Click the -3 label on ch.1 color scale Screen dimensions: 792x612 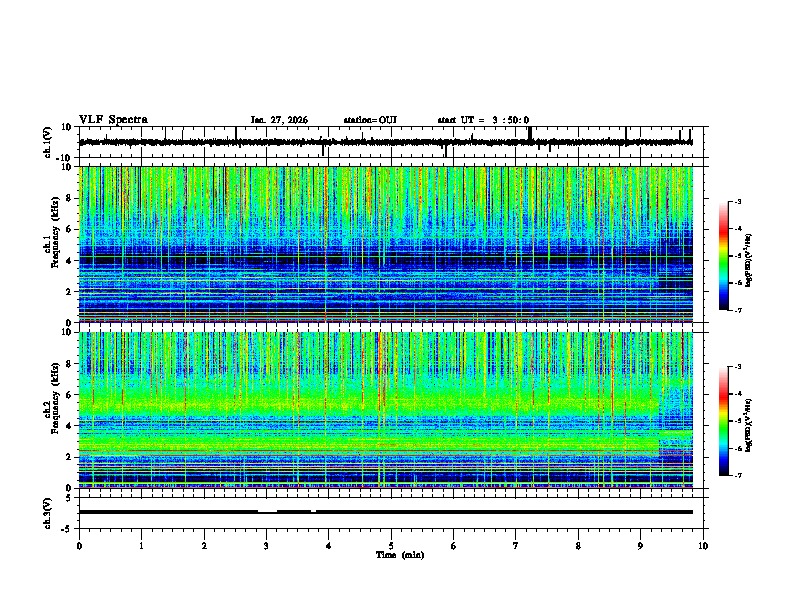click(x=738, y=202)
